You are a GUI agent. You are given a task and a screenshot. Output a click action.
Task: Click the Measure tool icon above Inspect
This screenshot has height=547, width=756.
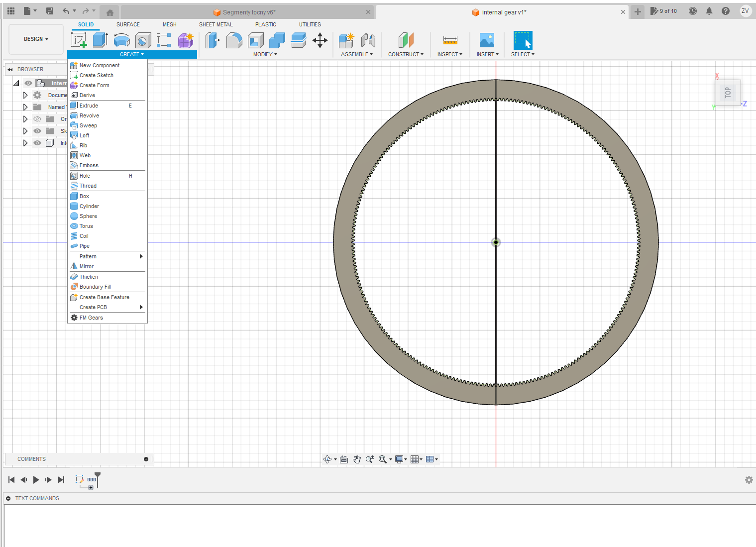point(450,40)
